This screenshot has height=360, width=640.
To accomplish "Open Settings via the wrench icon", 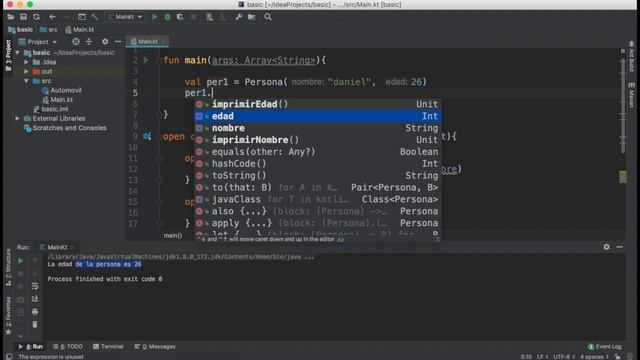I will (x=239, y=17).
